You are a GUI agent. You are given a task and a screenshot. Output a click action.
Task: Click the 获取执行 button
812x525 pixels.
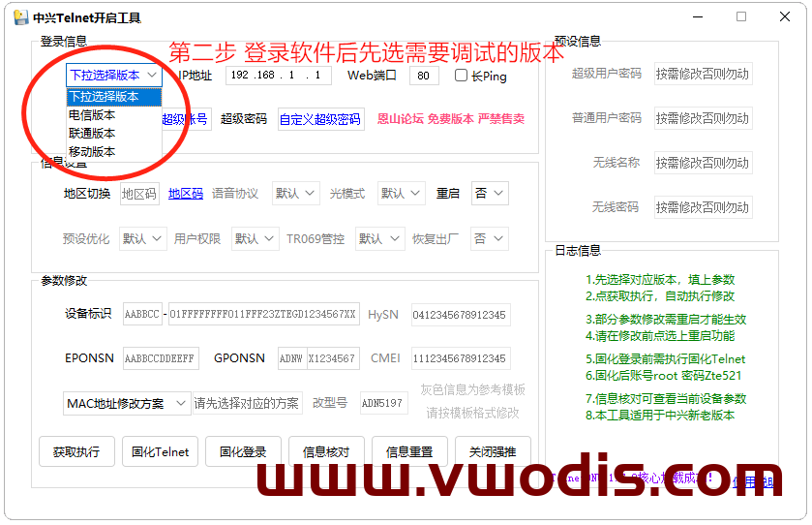[x=76, y=452]
